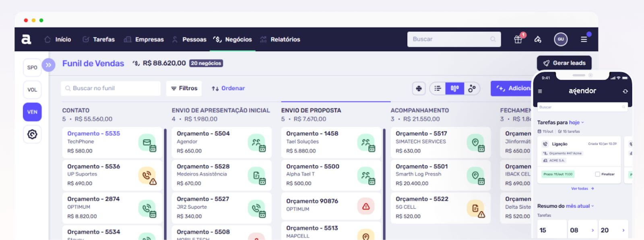The width and height of the screenshot is (644, 240).
Task: Click the Buscar field in navbar
Action: pos(454,39)
